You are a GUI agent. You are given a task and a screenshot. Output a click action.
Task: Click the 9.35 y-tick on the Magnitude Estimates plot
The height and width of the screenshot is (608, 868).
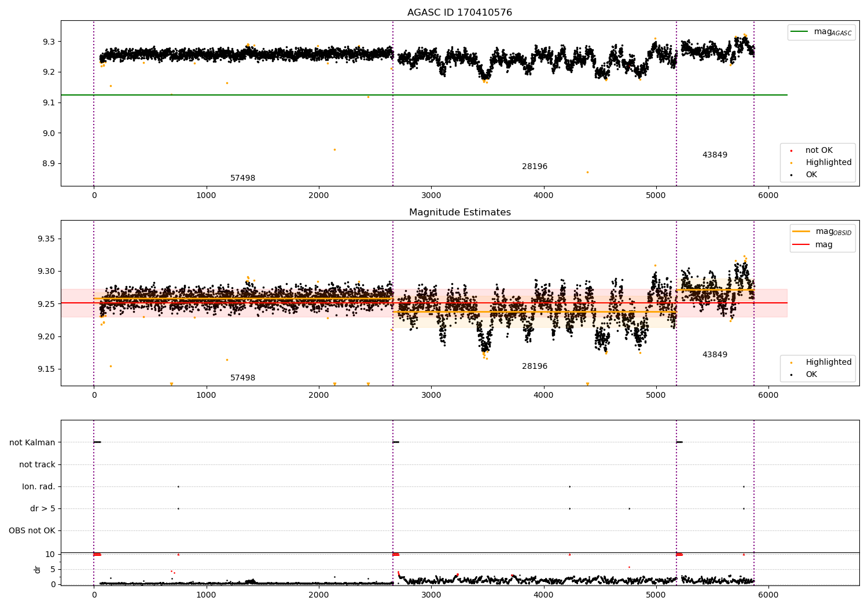coord(46,239)
